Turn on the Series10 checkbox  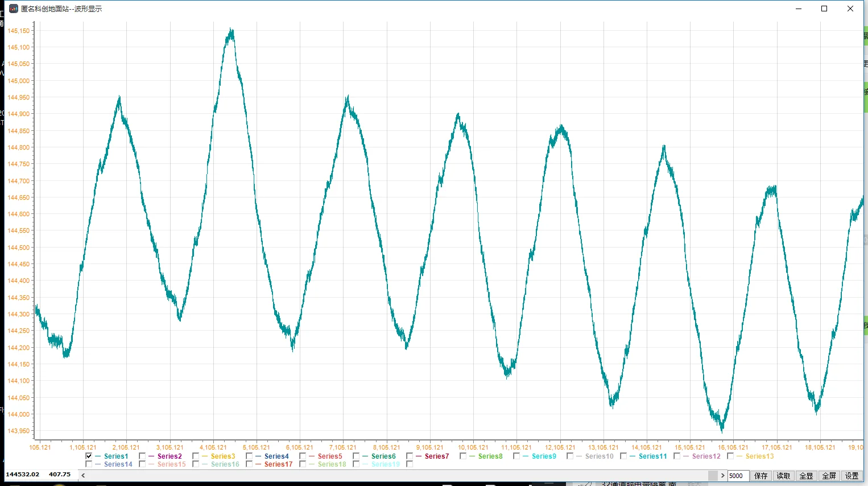[570, 456]
